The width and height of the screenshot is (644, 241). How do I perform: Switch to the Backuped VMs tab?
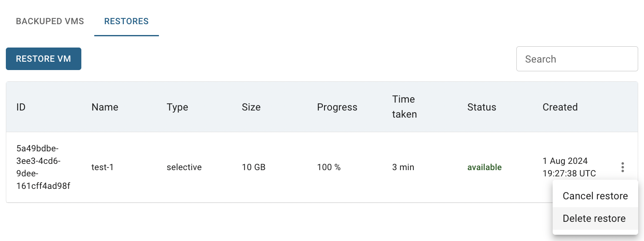click(x=50, y=21)
